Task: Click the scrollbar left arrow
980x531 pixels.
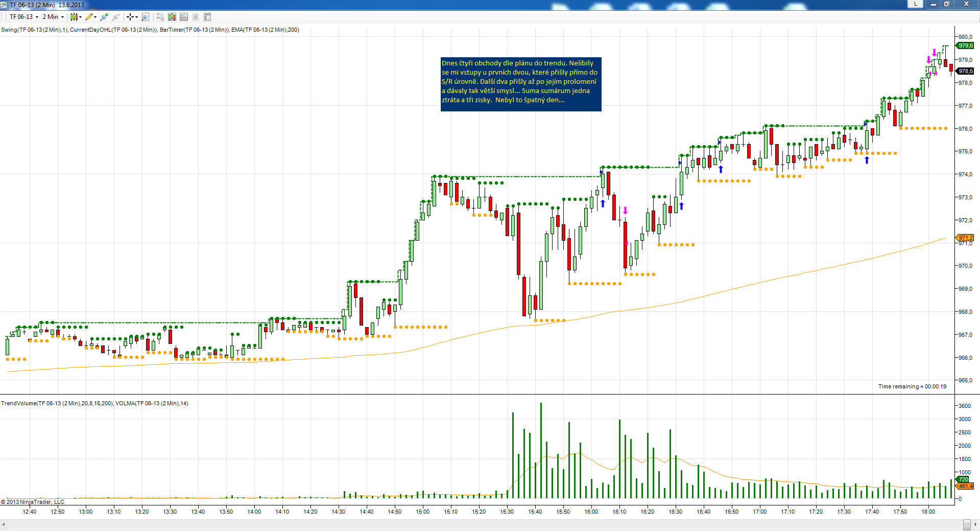Action: point(4,525)
